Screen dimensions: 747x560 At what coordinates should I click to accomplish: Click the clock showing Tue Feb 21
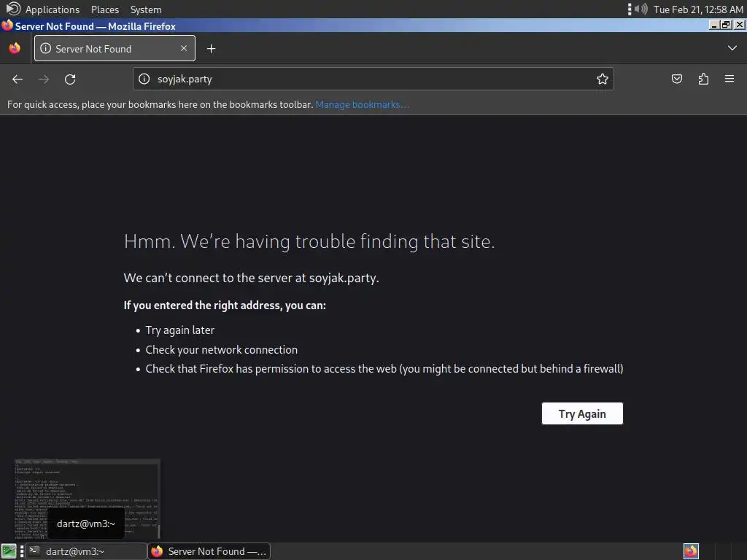(698, 9)
